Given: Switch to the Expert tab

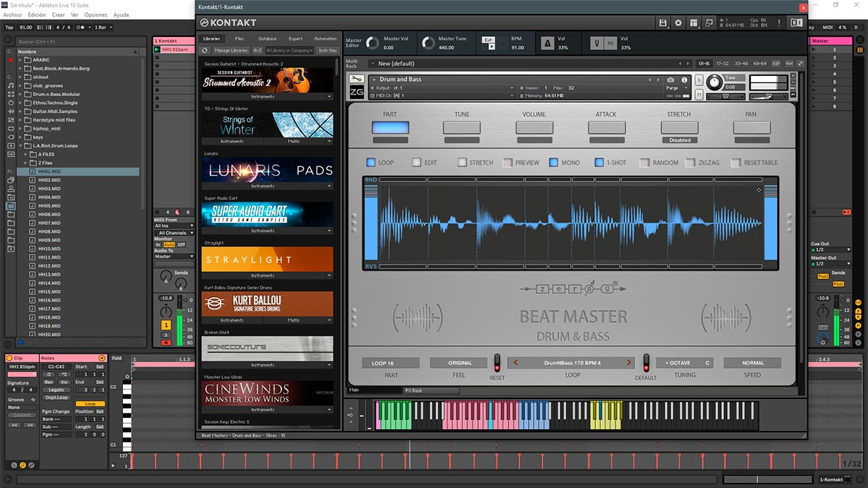Looking at the screenshot, I should coord(295,38).
